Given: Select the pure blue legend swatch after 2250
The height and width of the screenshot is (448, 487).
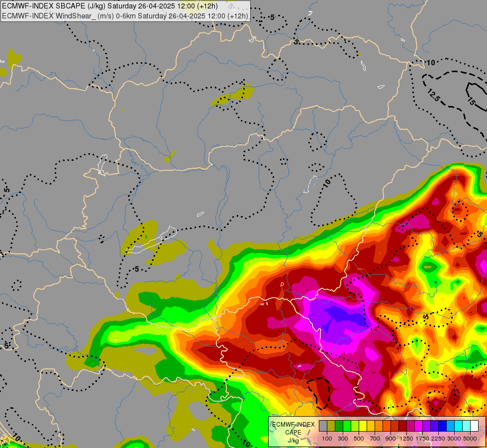Looking at the screenshot, I should 443,426.
